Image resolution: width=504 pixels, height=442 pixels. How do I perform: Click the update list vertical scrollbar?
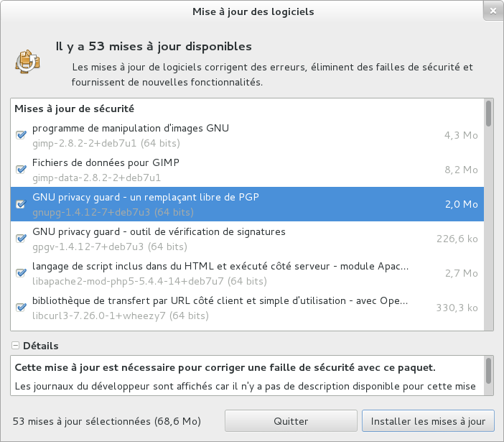tap(489, 114)
